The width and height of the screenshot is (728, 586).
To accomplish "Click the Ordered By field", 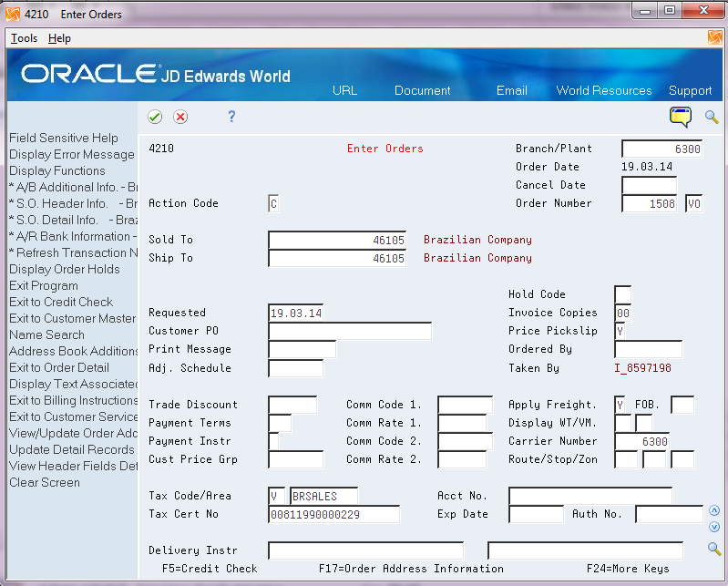I will (x=648, y=349).
